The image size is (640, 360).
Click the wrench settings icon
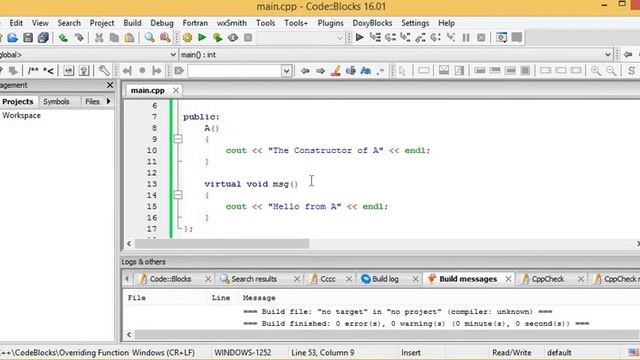click(104, 71)
